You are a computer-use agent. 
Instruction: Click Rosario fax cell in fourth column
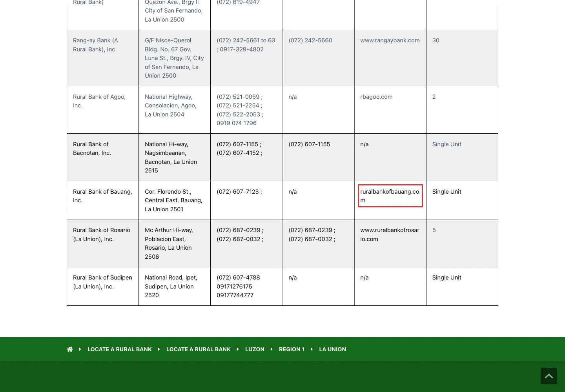319,243
